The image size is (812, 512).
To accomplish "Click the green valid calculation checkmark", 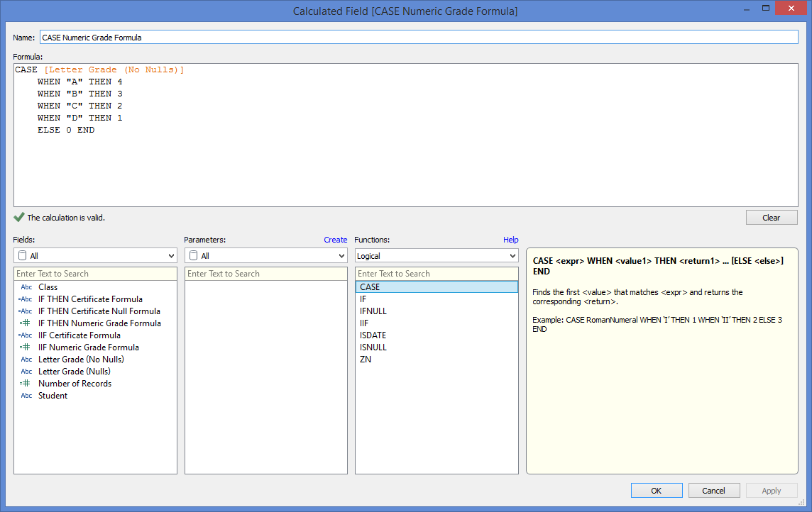I will click(19, 218).
